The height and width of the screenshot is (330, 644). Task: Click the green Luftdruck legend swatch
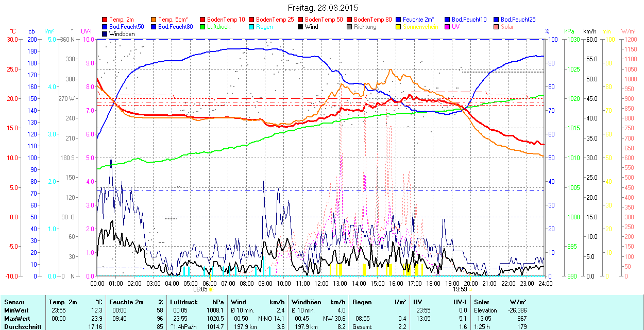tap(202, 26)
